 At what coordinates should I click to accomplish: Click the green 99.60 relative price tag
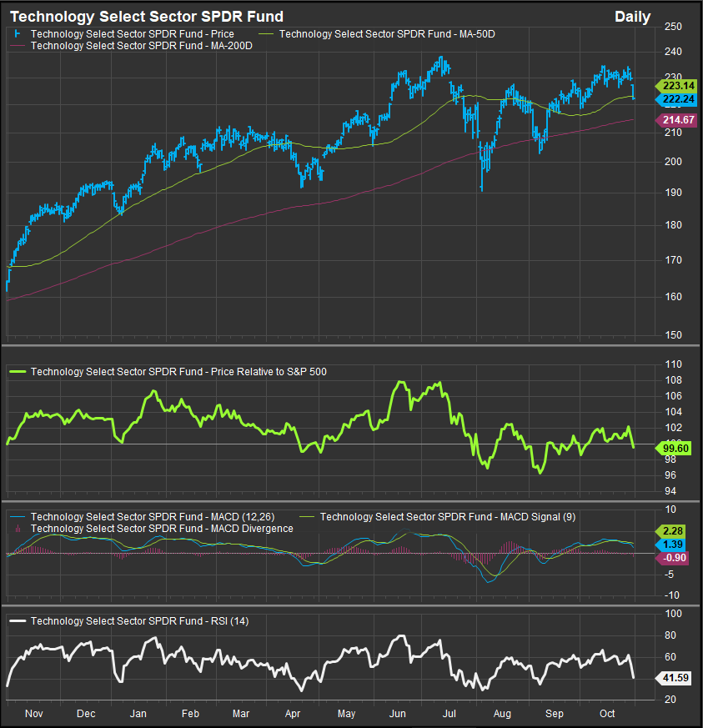[673, 448]
